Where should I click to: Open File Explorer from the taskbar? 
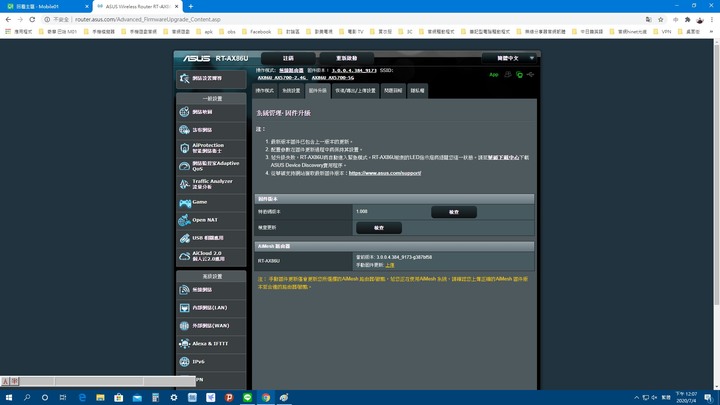point(100,398)
